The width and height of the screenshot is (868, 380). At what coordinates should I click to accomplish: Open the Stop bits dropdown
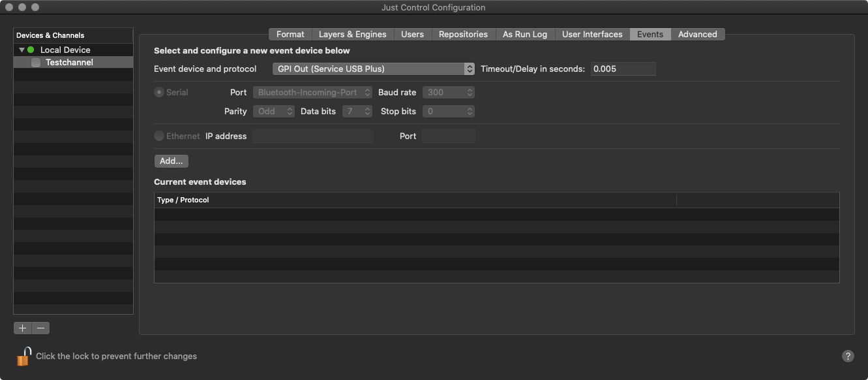coord(449,112)
